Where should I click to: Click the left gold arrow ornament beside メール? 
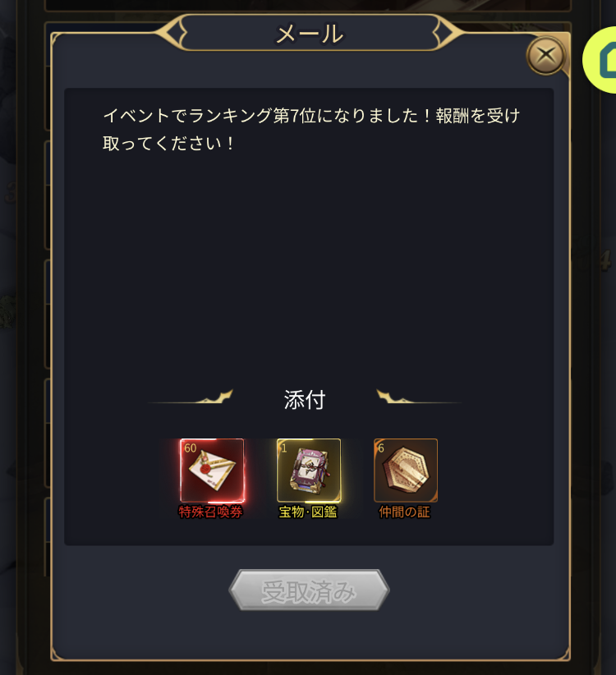172,32
